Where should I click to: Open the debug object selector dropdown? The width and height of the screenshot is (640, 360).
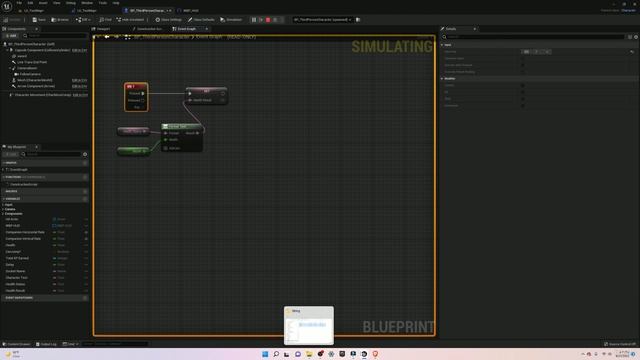point(322,20)
